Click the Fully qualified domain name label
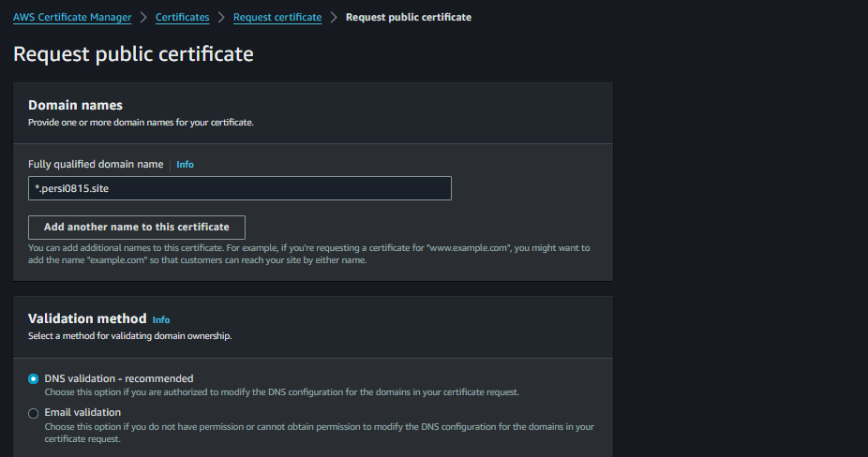This screenshot has height=457, width=868. 96,164
